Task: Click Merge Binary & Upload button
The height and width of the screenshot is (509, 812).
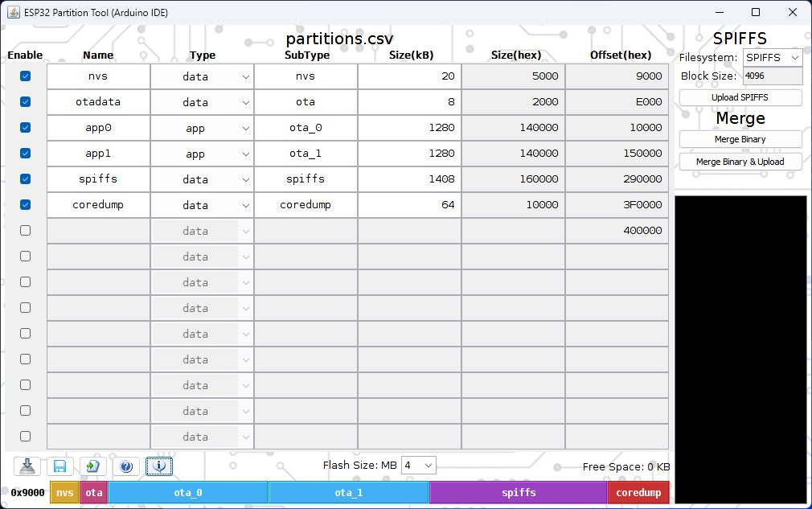Action: 740,162
